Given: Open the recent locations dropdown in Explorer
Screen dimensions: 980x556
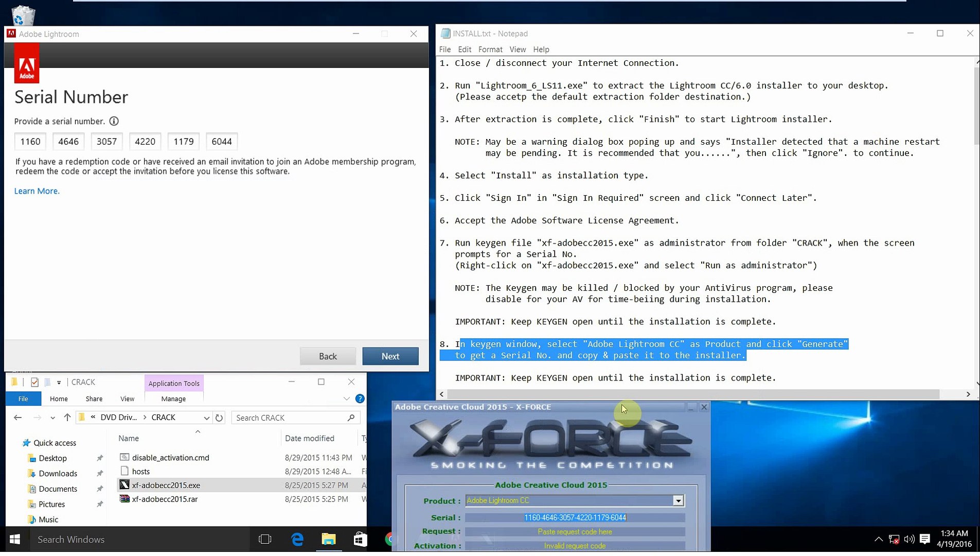Looking at the screenshot, I should pyautogui.click(x=52, y=418).
